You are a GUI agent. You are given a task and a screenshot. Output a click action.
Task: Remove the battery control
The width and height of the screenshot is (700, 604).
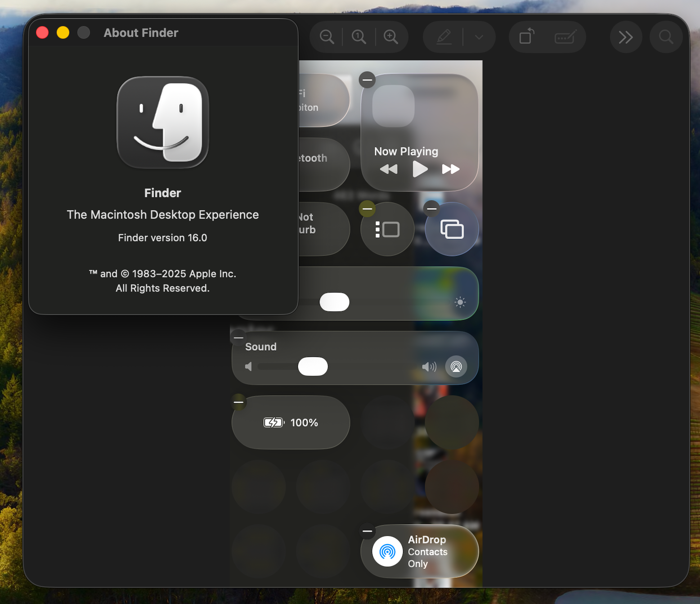pos(238,402)
